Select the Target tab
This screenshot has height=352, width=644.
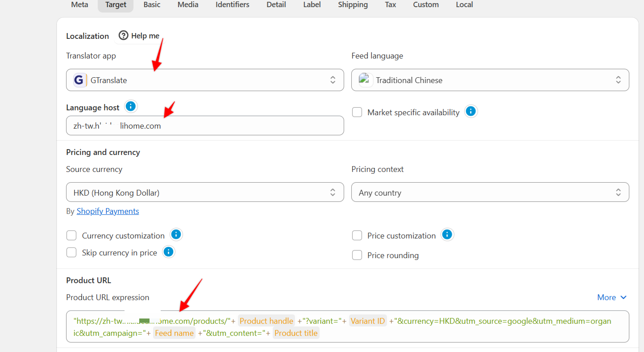(116, 4)
